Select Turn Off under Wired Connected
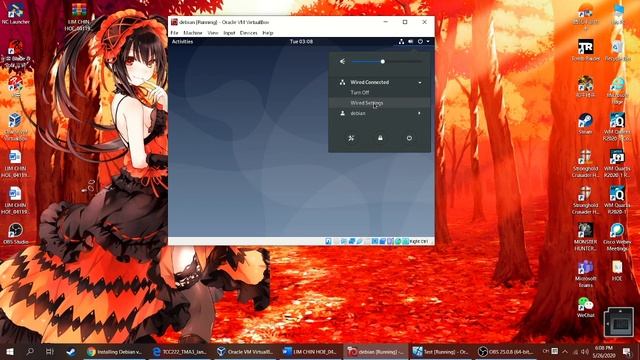Viewport: 640px width, 360px height. tap(360, 93)
